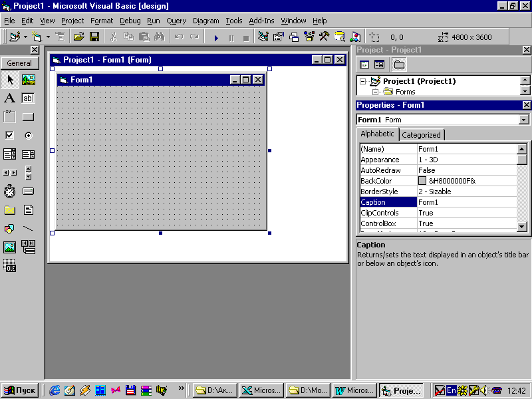The image size is (532, 399).
Task: Select the DriveListBox control tool
Action: click(x=29, y=192)
